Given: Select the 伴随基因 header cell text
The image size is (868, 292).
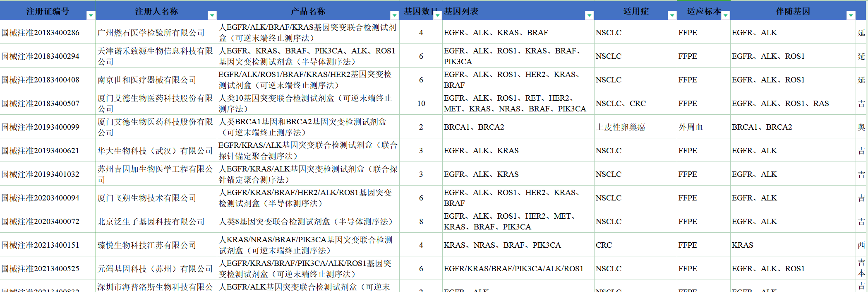Looking at the screenshot, I should click(x=793, y=11).
